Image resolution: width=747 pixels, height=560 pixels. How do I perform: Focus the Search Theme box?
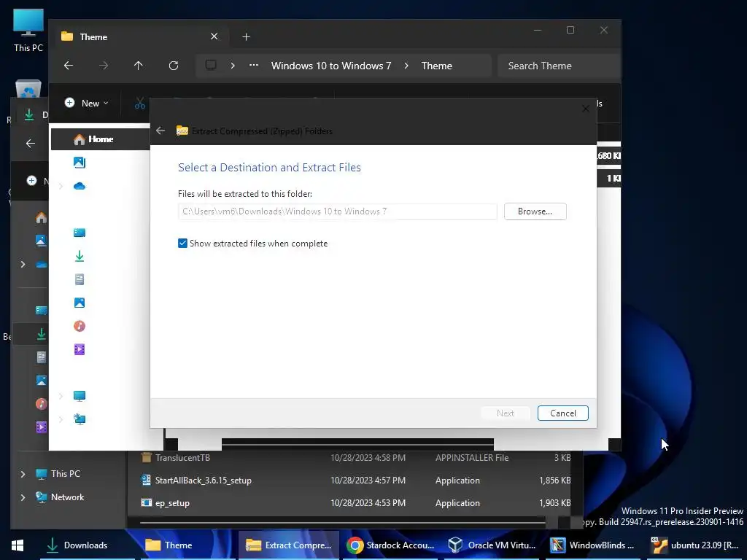(558, 66)
